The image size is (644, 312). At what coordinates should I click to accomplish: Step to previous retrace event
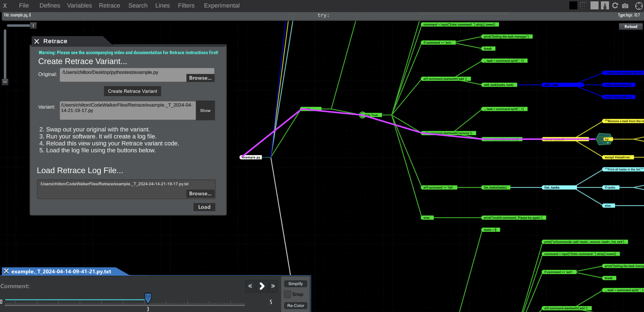250,286
